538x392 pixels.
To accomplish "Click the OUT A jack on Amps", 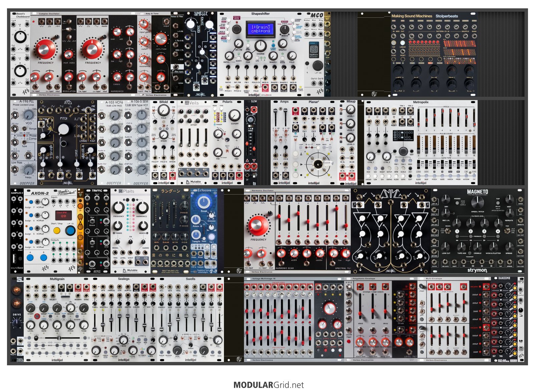I will point(276,175).
